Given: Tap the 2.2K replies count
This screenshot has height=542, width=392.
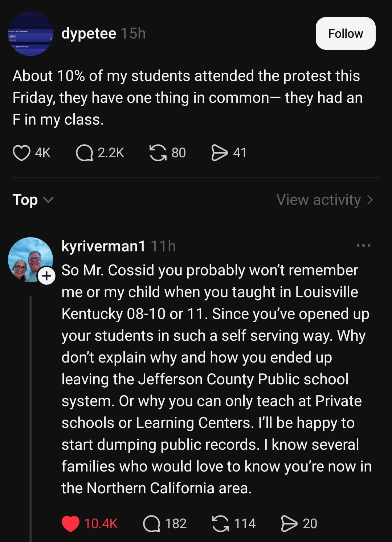Looking at the screenshot, I should [x=111, y=153].
